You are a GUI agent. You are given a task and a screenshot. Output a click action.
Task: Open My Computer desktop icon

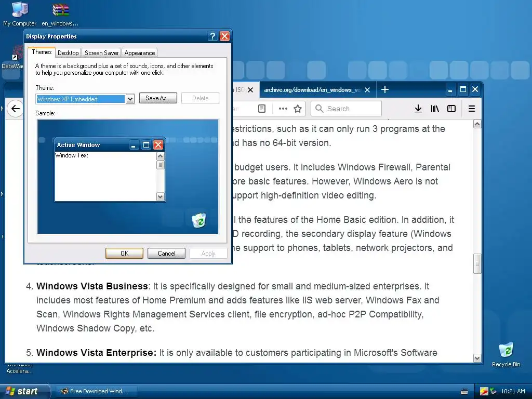click(20, 14)
